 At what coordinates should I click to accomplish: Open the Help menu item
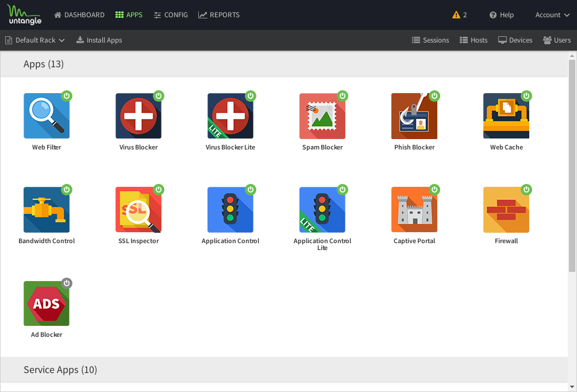502,15
